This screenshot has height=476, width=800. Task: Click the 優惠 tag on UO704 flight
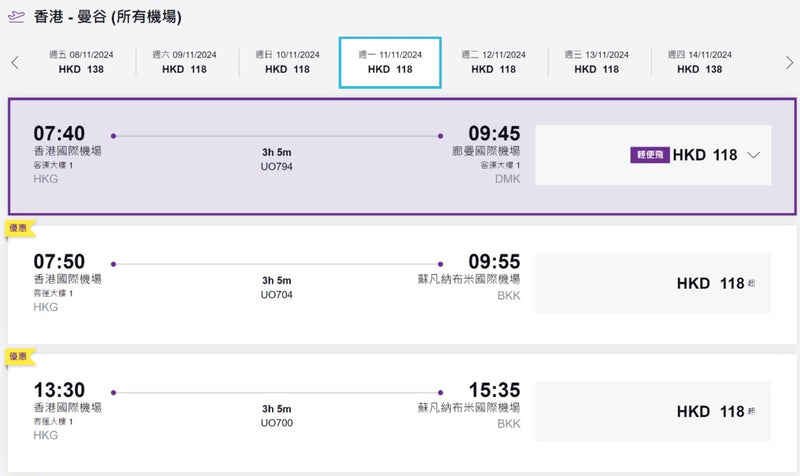[x=20, y=230]
